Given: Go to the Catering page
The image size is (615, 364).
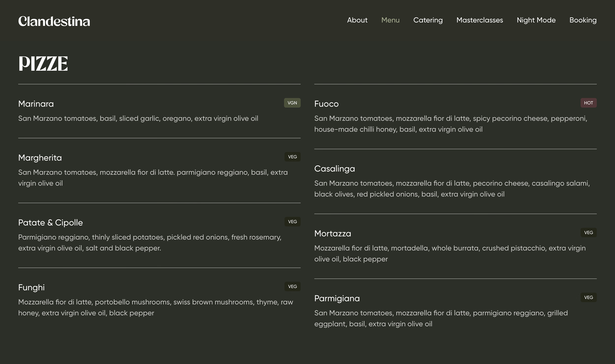Looking at the screenshot, I should (x=428, y=20).
